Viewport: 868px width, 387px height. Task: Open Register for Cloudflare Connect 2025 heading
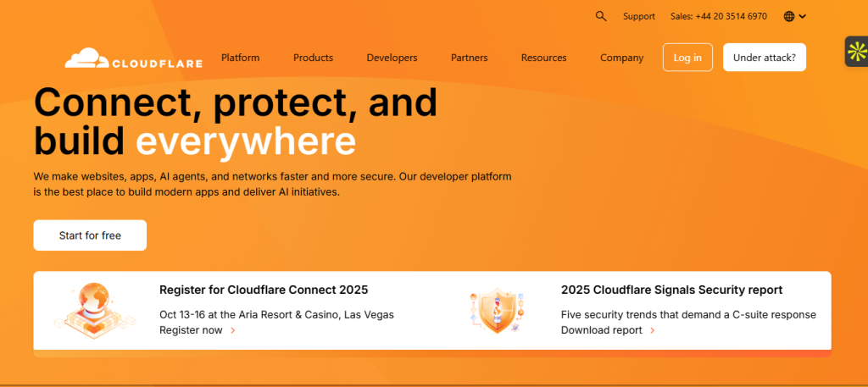(x=264, y=290)
